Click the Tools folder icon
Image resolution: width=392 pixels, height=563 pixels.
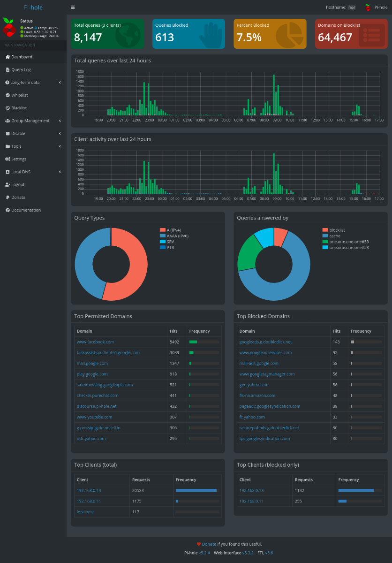pos(8,146)
